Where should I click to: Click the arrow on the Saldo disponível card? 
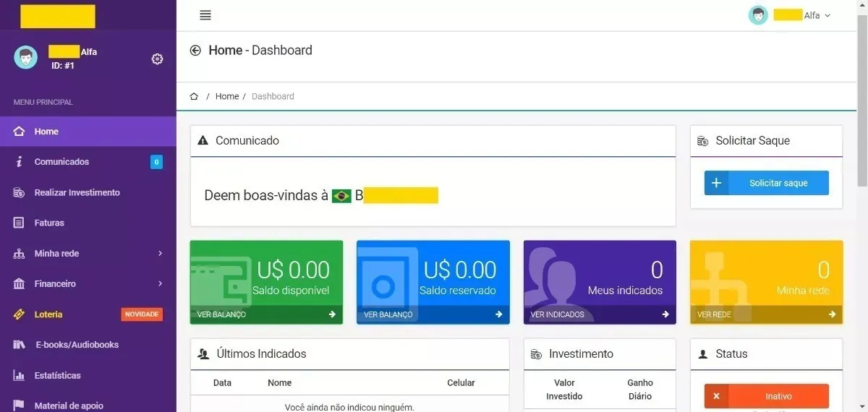[x=332, y=314]
